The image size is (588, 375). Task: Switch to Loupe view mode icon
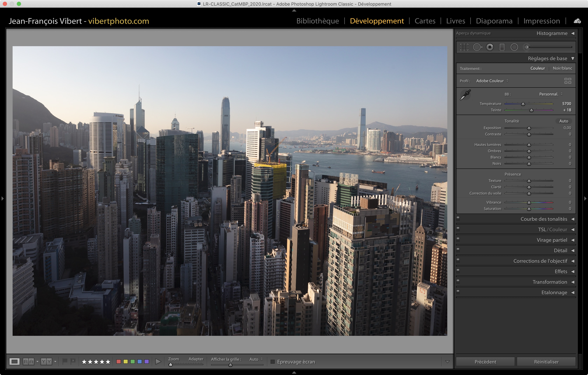coord(14,361)
